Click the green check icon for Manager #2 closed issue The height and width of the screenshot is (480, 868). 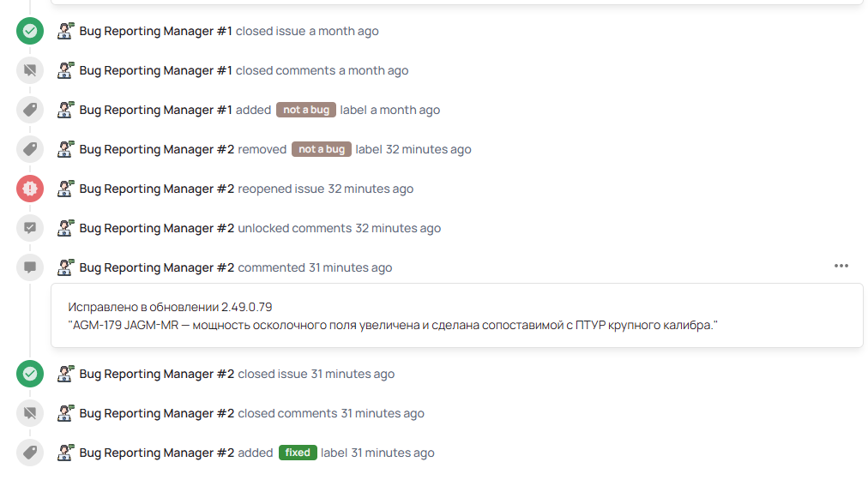coord(30,374)
